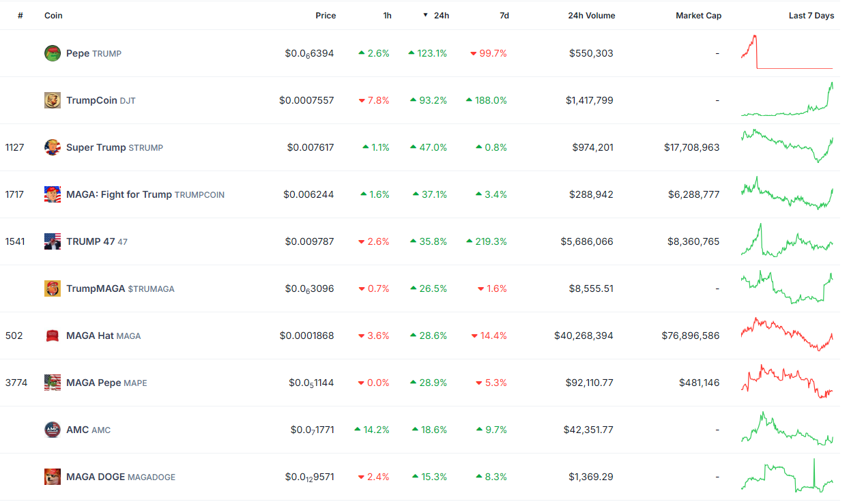Open MAGA: Fight for Trump coin page

145,194
